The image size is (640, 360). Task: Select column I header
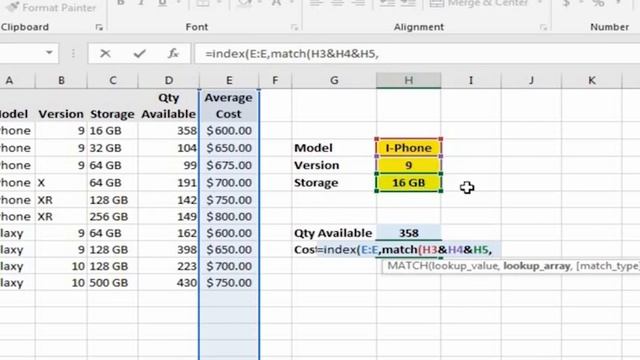click(x=471, y=80)
